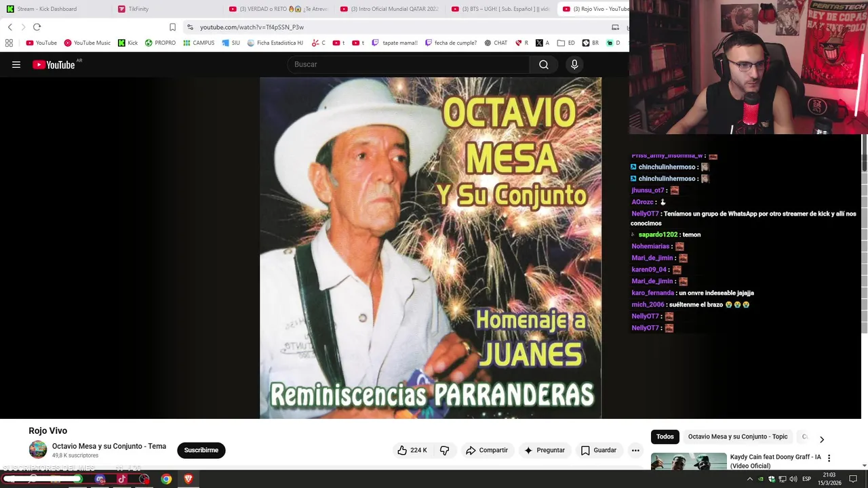This screenshot has width=868, height=488.
Task: Click username Nohemiarias in chat
Action: (650, 246)
